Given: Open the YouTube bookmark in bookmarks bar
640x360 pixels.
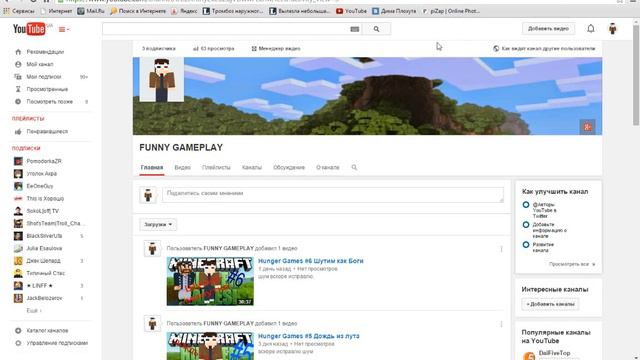Looking at the screenshot, I should [x=351, y=11].
